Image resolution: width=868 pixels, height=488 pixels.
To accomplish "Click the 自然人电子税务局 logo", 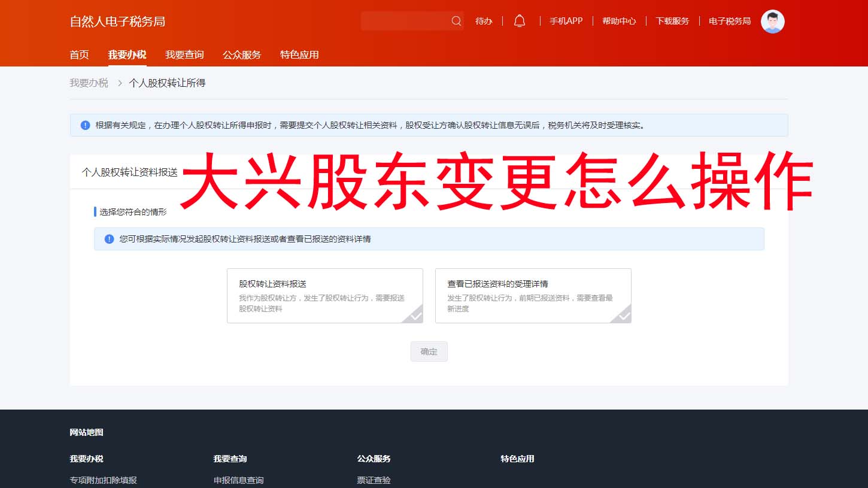I will [x=117, y=21].
